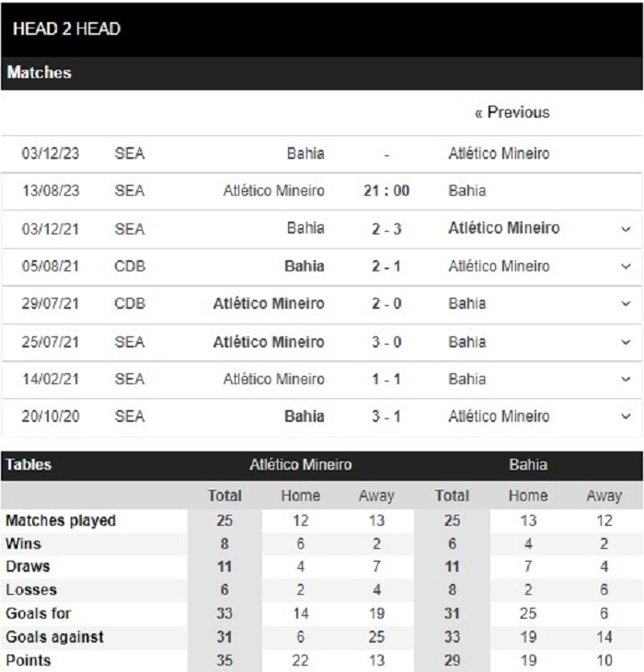Expand the 14/02/21 1-1 draw chevron
Image resolution: width=644 pixels, height=672 pixels.
click(626, 380)
